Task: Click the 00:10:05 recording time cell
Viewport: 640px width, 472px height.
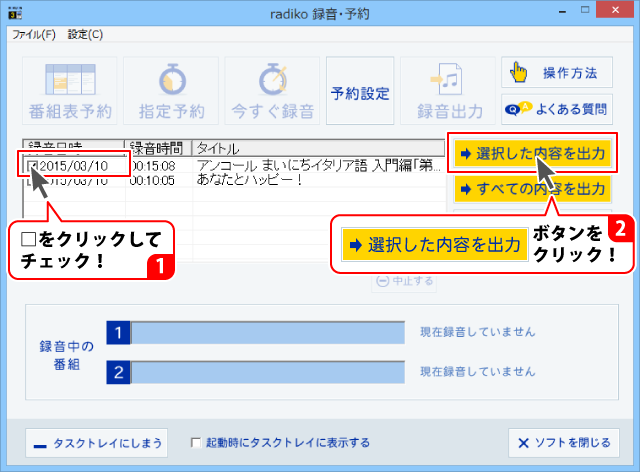Action: 152,180
